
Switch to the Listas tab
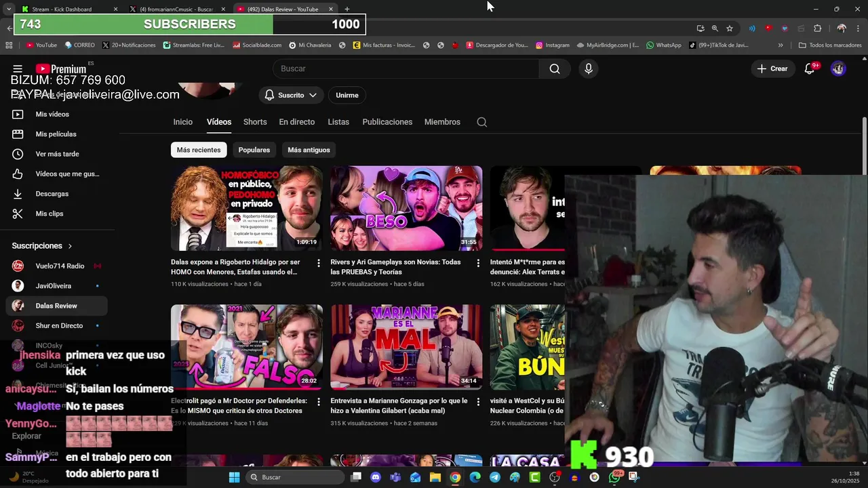pos(338,122)
